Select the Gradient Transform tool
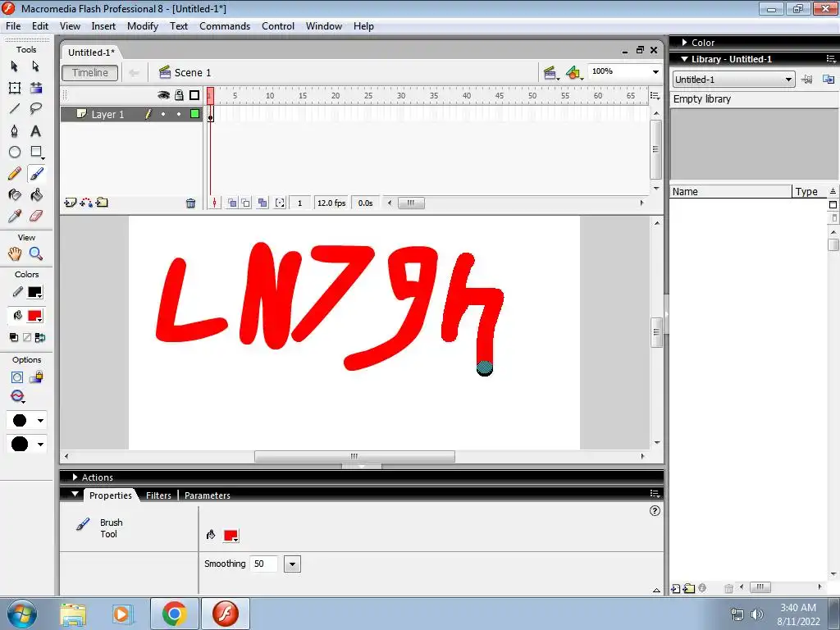840x630 pixels. 36,88
